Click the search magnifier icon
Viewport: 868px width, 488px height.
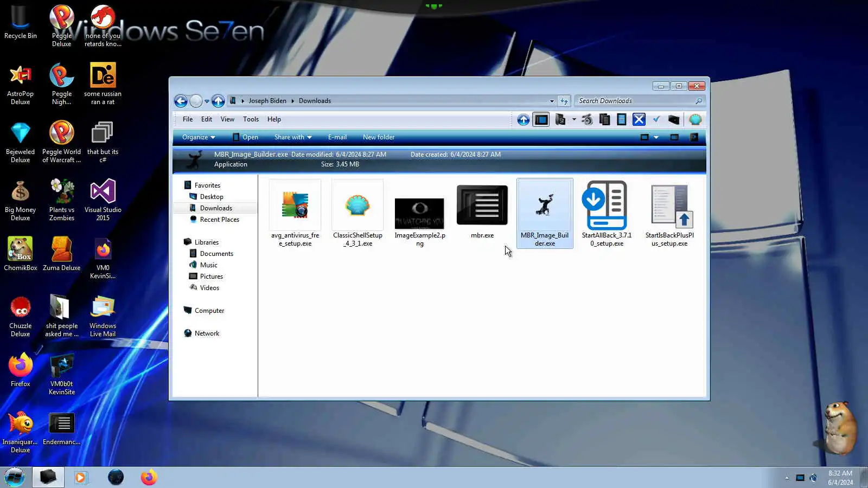(699, 101)
